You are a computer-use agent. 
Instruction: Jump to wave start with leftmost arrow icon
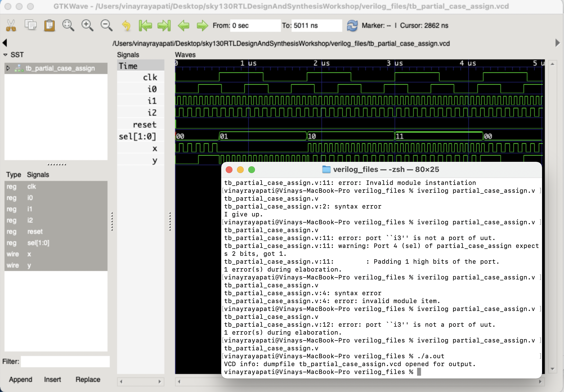coord(146,25)
